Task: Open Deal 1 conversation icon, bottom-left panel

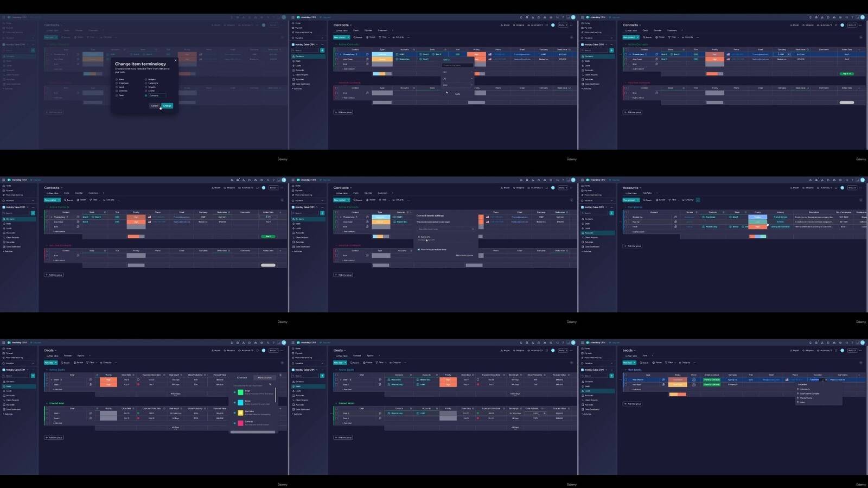Action: [x=91, y=379]
